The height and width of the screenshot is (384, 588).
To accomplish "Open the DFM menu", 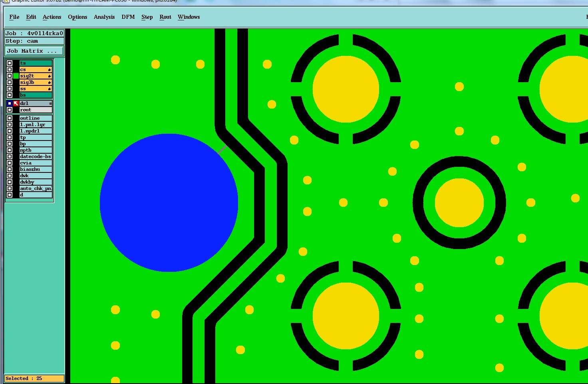I will (128, 17).
